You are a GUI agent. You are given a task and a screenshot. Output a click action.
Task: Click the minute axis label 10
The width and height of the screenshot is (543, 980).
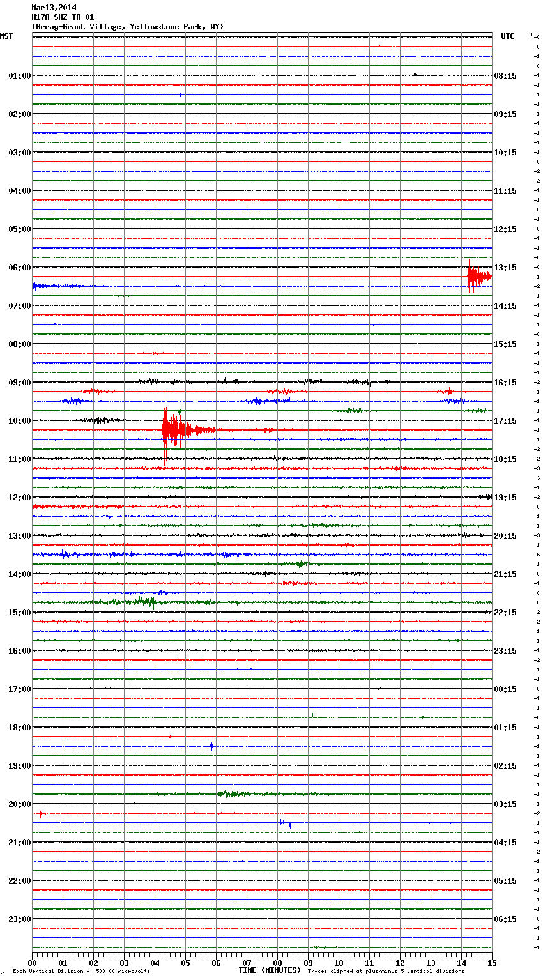tap(339, 963)
